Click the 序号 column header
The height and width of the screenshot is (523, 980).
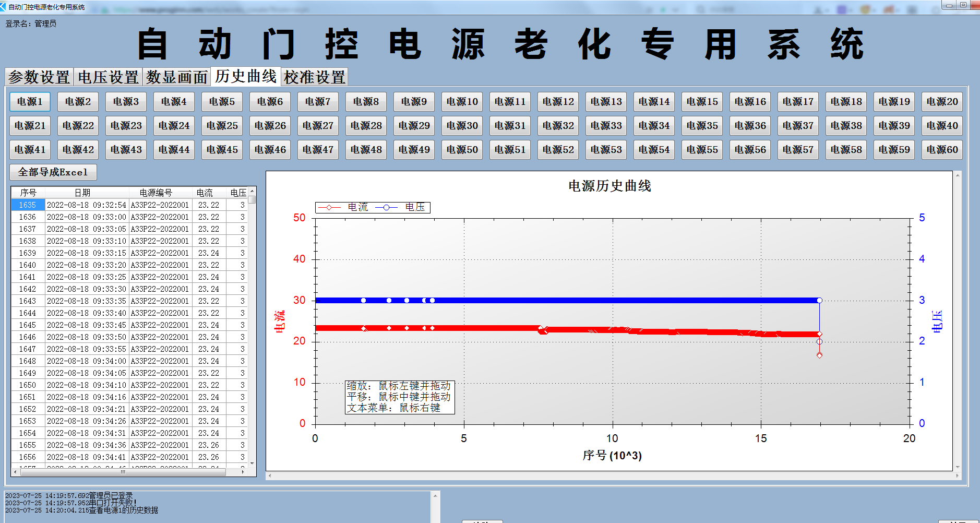pyautogui.click(x=28, y=193)
